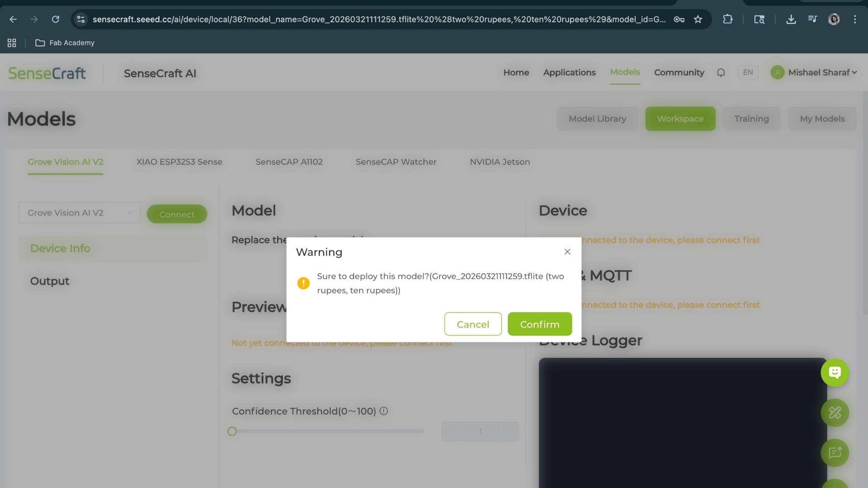Click the notification bell icon

721,73
